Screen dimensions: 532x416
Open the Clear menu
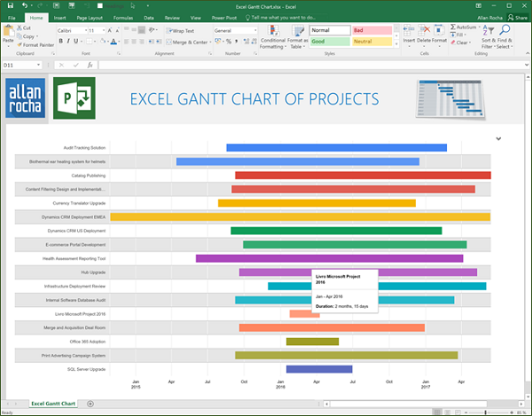click(461, 43)
